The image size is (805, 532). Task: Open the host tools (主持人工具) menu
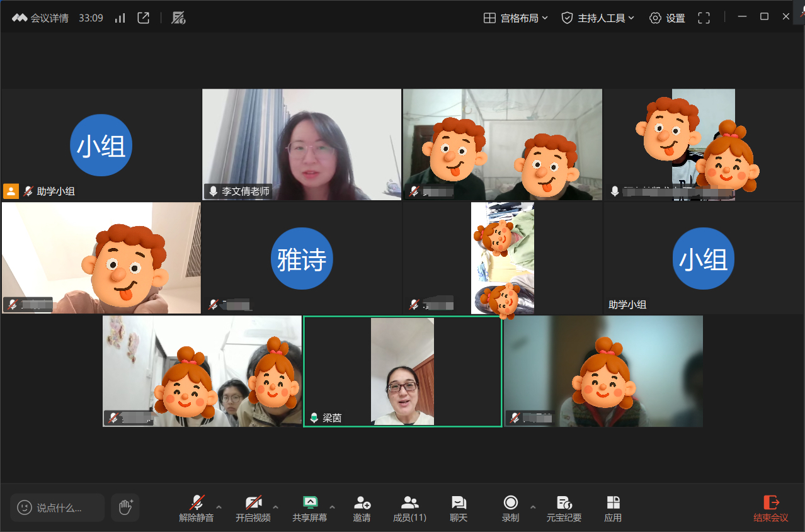[598, 18]
